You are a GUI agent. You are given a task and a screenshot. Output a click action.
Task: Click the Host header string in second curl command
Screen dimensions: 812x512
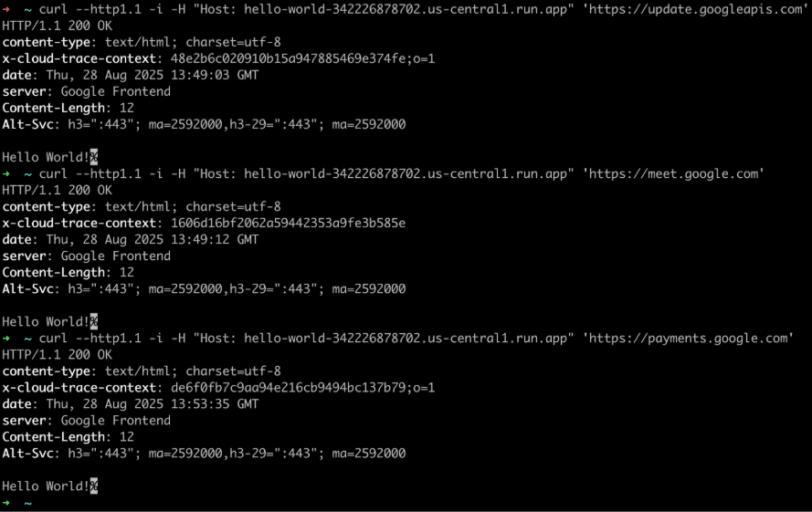[384, 174]
